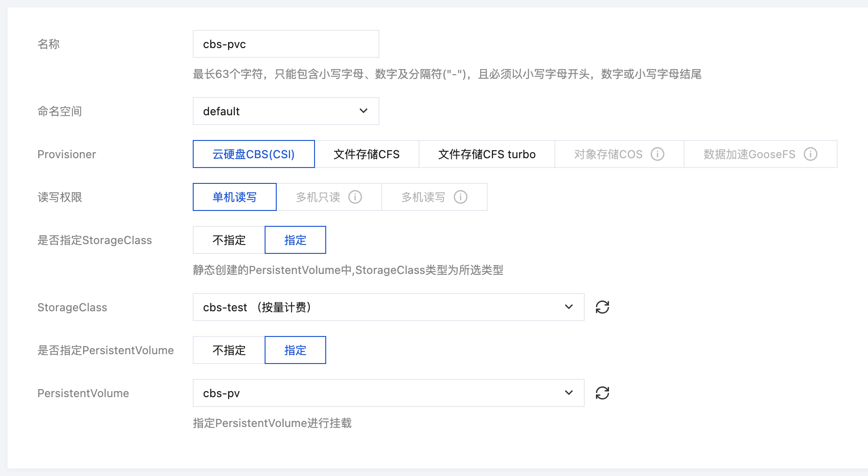Open the 命名空间 default dropdown

[286, 111]
